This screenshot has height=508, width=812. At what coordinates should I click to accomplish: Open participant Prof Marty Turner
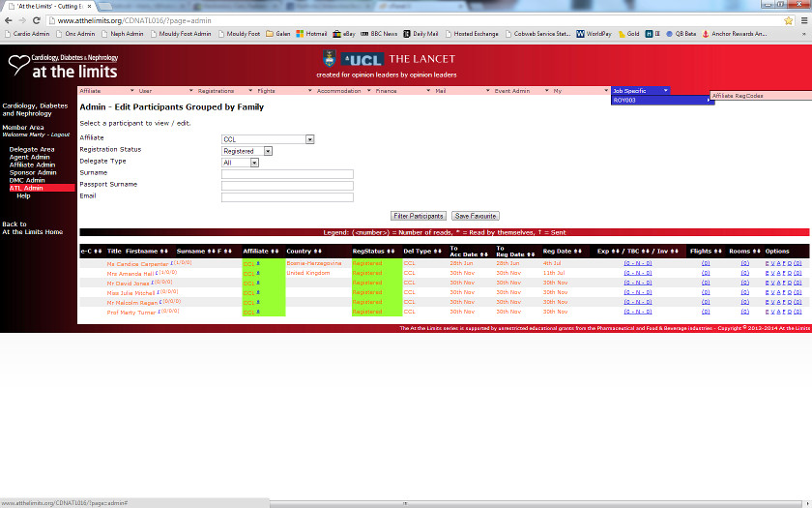131,313
